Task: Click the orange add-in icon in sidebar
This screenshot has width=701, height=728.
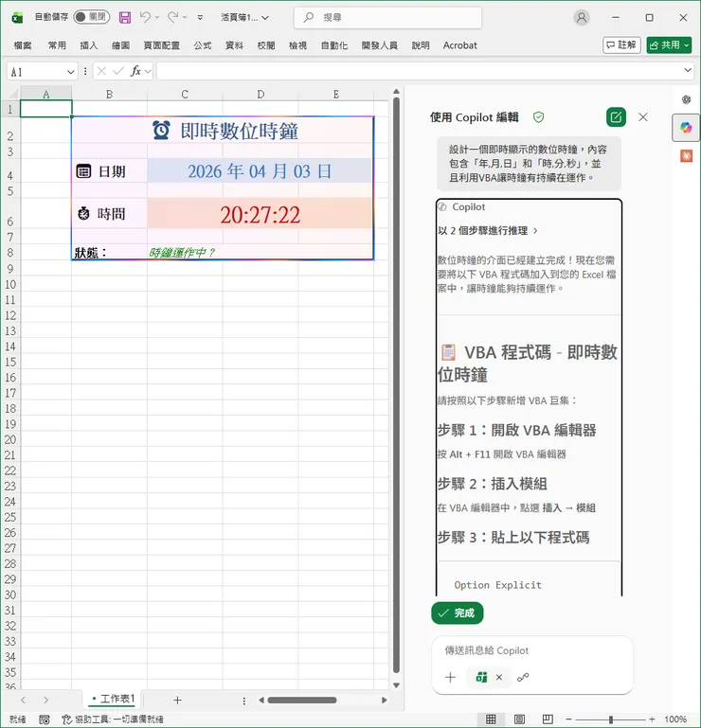Action: [686, 155]
